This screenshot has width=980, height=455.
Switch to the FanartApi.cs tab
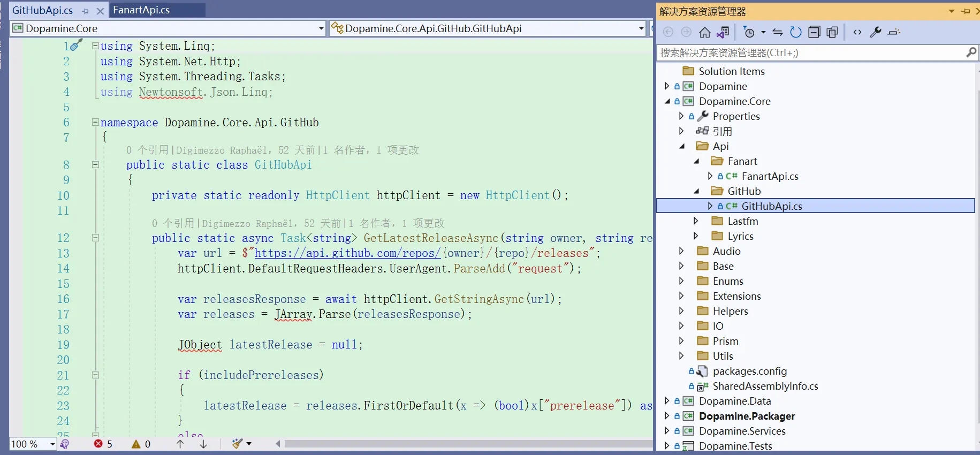click(141, 10)
